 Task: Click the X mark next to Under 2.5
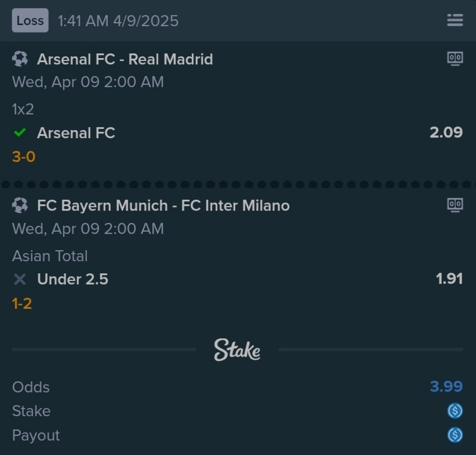(x=20, y=279)
